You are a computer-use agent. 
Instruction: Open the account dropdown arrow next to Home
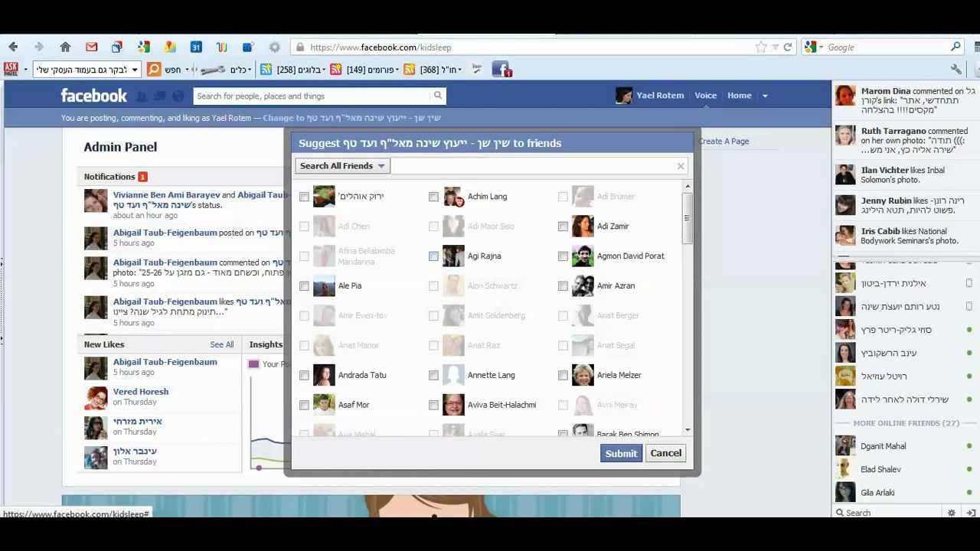[x=765, y=96]
